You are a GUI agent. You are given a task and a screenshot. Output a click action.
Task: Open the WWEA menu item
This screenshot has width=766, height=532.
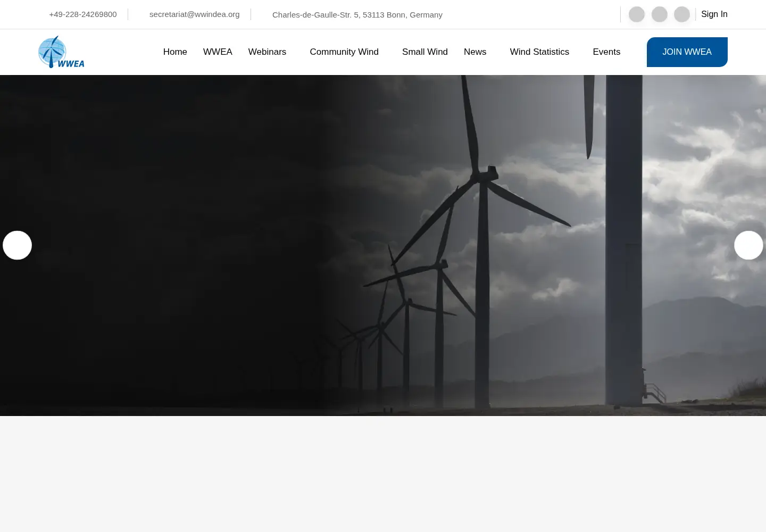click(218, 52)
